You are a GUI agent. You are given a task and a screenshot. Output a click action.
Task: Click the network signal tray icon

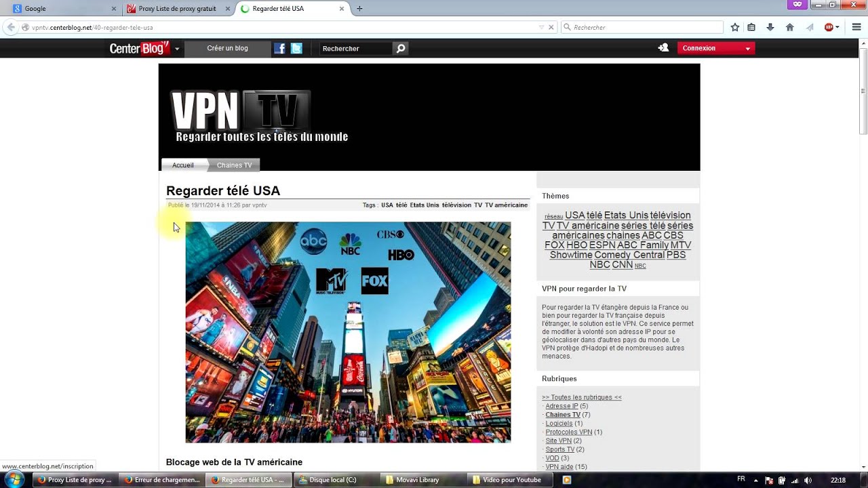794,480
